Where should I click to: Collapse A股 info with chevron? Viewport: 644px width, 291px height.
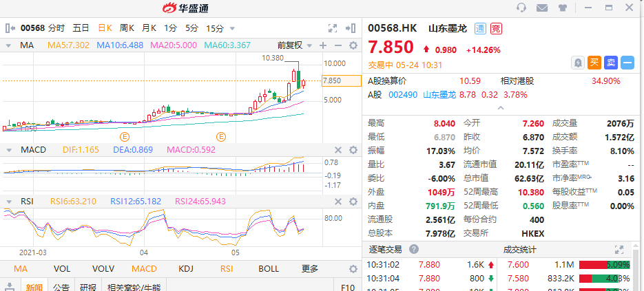tap(501, 108)
